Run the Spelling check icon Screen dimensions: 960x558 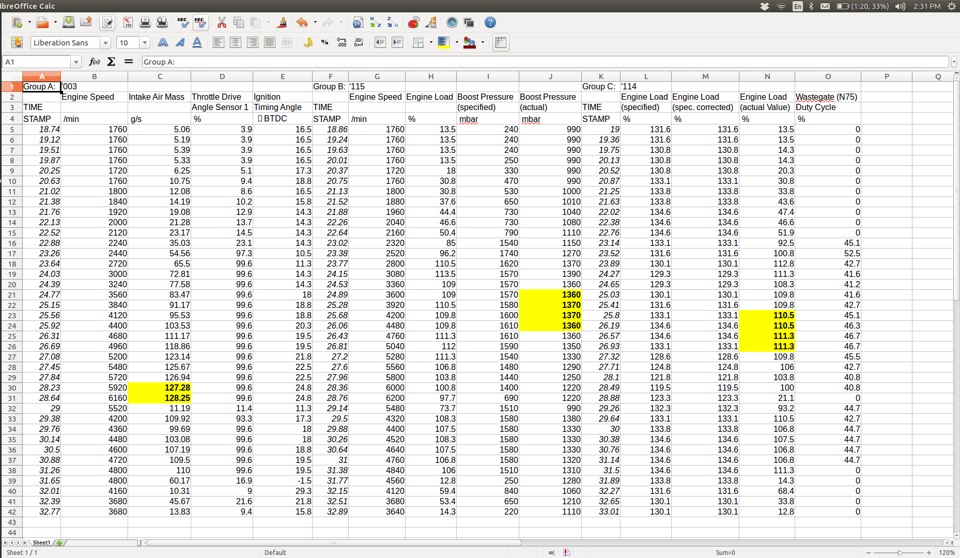tap(182, 23)
